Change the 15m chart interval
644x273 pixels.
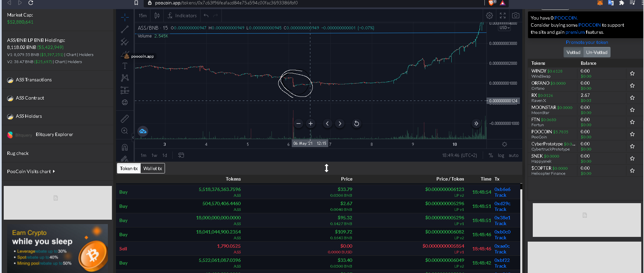[143, 16]
